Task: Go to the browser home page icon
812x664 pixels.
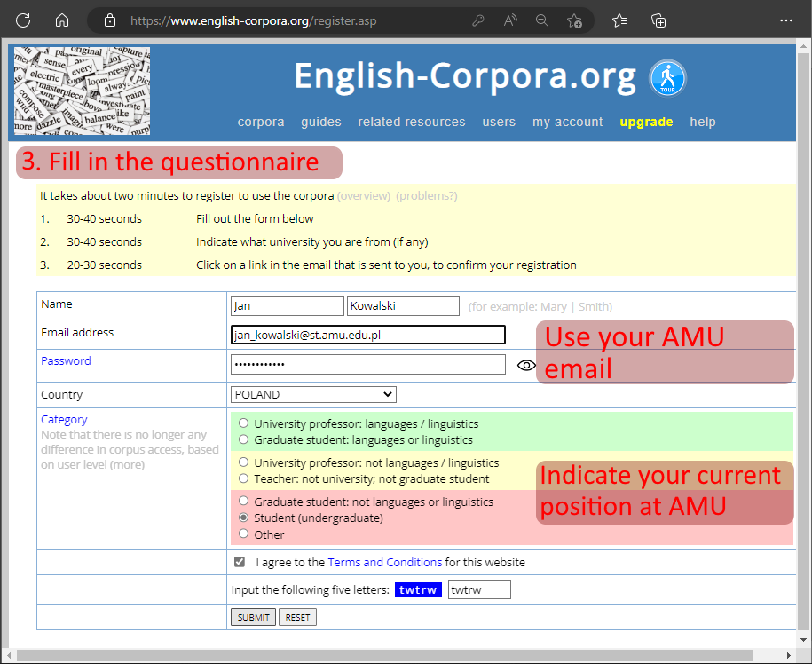Action: point(62,20)
